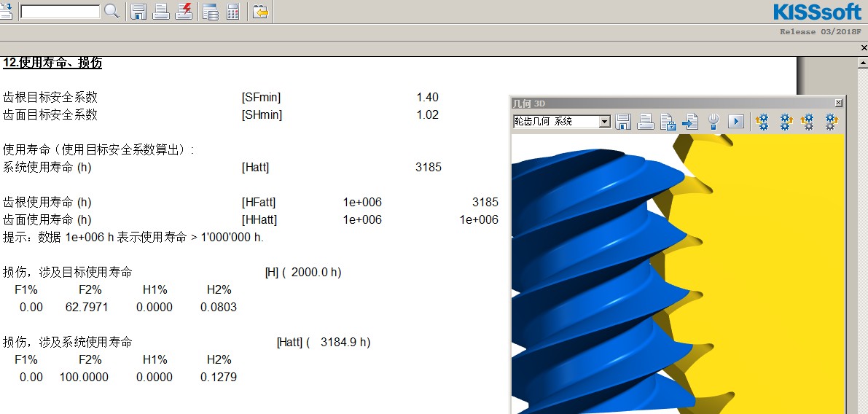Close the report viewer pane

point(864,49)
